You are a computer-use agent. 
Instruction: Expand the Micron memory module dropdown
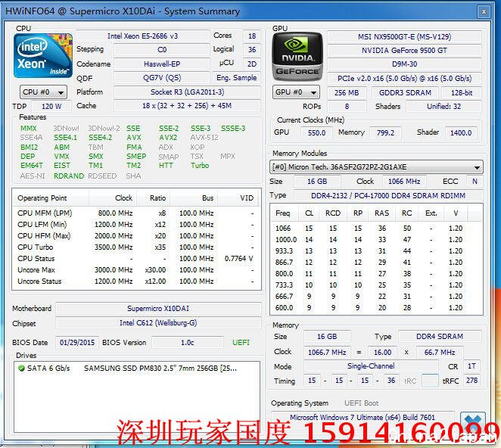tap(376, 167)
